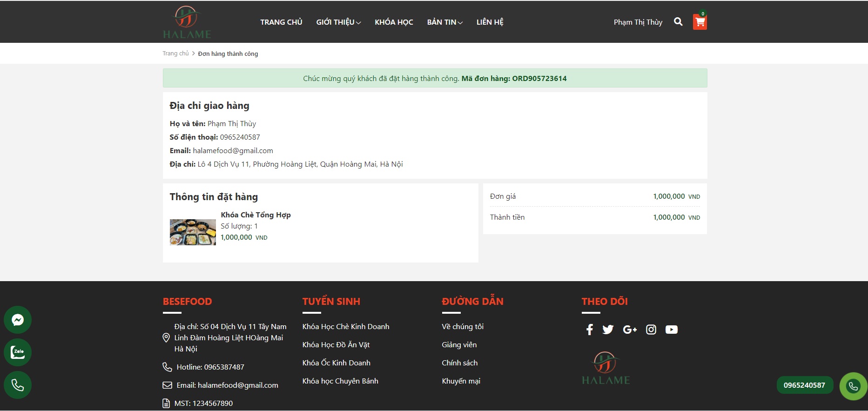
Task: Open the Twitter profile icon
Action: click(x=608, y=330)
